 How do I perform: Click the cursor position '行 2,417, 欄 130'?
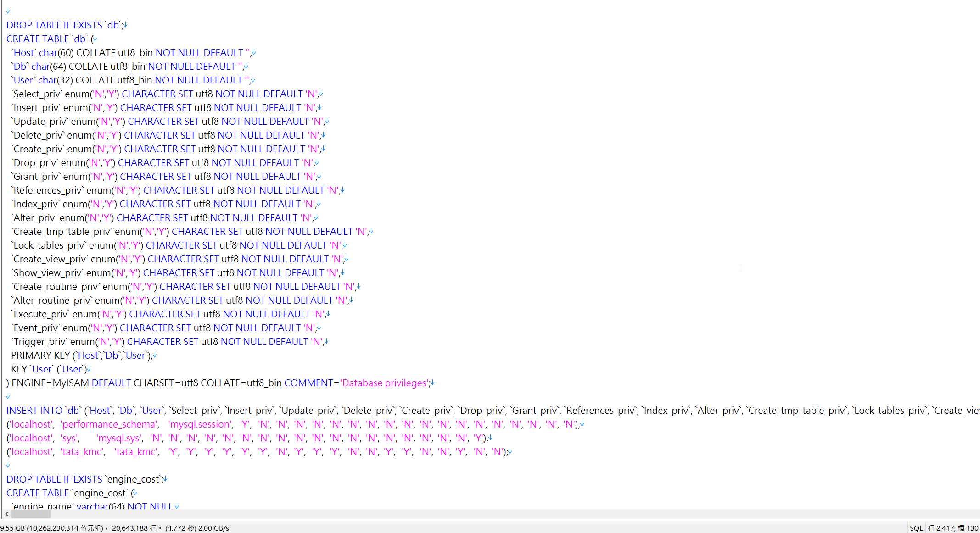click(x=953, y=528)
